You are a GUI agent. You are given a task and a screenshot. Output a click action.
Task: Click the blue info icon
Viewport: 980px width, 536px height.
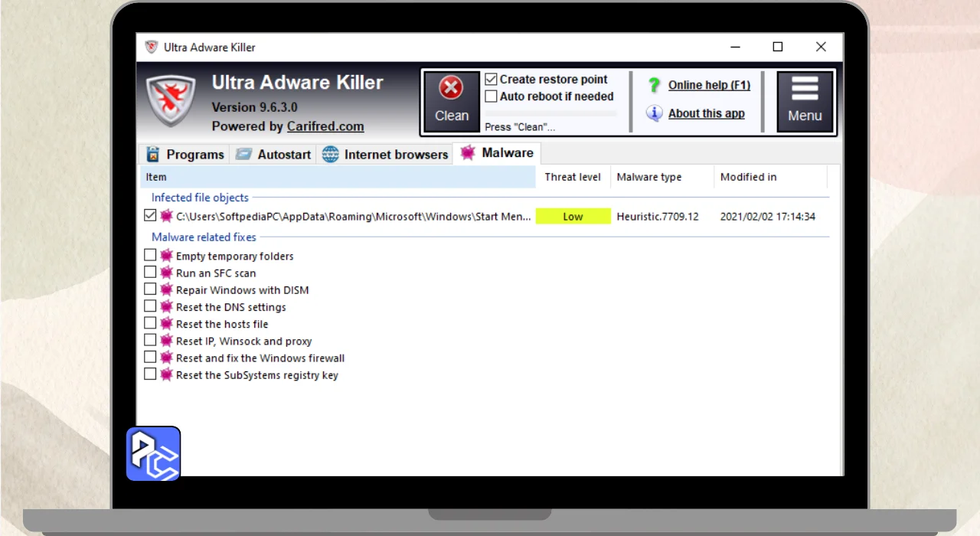tap(654, 113)
